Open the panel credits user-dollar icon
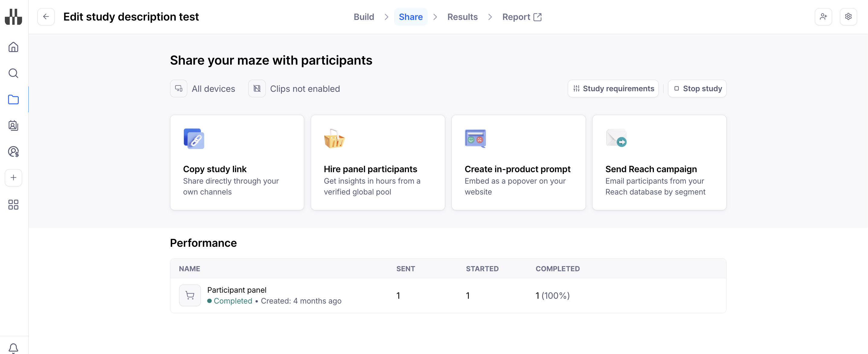 [x=14, y=152]
